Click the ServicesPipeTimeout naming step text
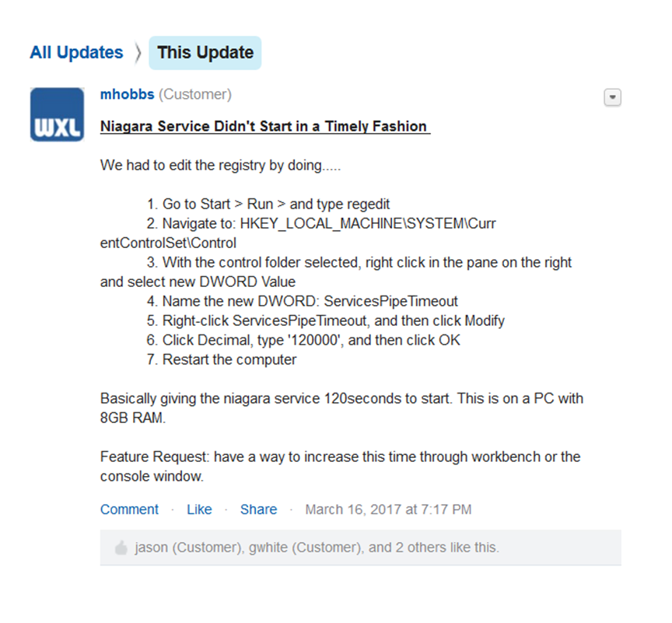Screen dimensions: 672x623 (302, 301)
